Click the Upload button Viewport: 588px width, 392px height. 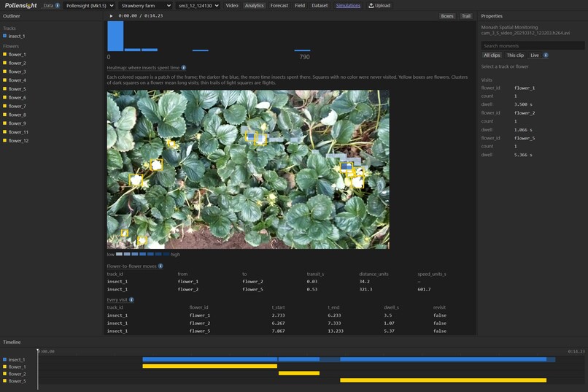click(379, 6)
